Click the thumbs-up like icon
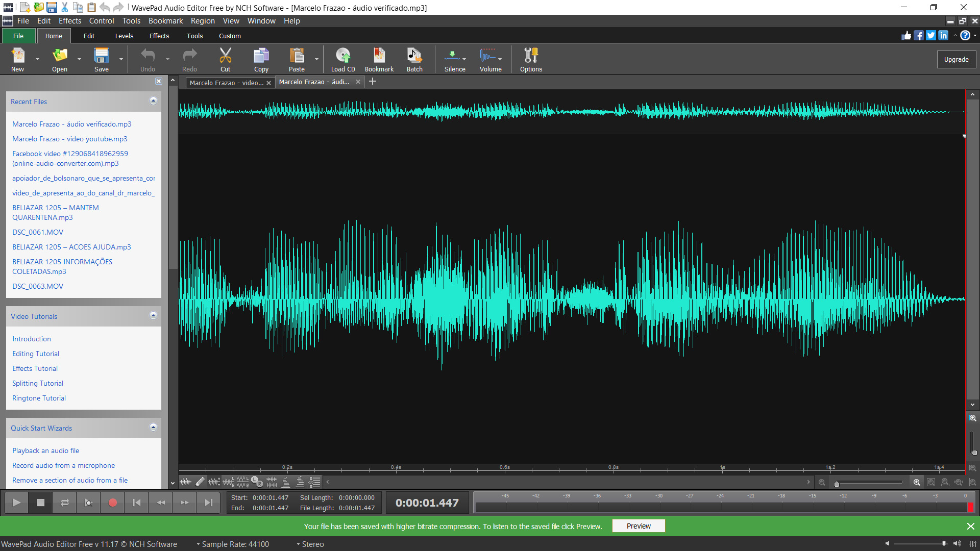Image resolution: width=980 pixels, height=551 pixels. 906,35
